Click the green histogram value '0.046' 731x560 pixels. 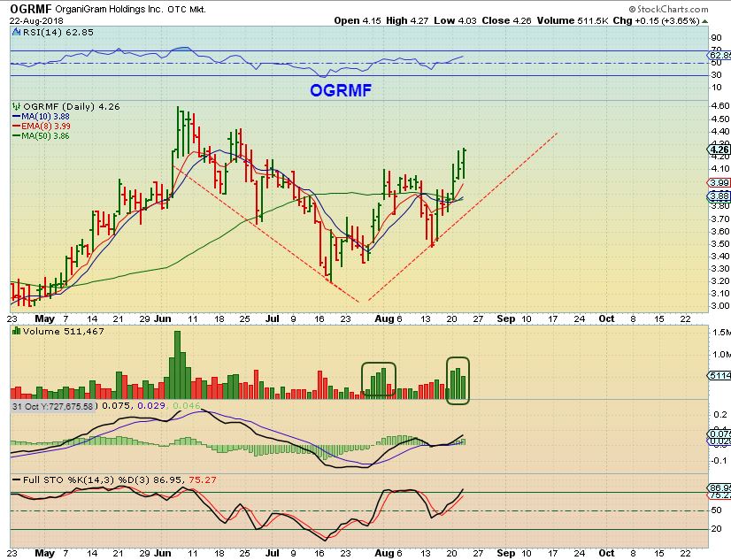[x=186, y=406]
